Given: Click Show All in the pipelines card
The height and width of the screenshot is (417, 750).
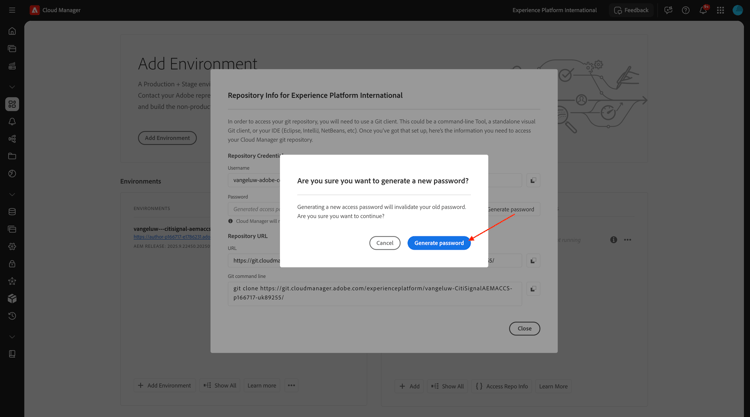Looking at the screenshot, I should (447, 386).
